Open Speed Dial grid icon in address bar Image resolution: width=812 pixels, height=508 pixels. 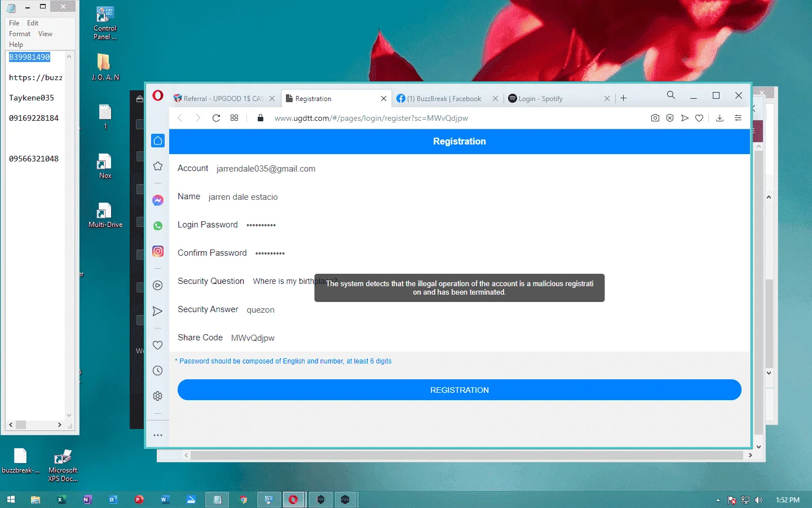pos(235,118)
